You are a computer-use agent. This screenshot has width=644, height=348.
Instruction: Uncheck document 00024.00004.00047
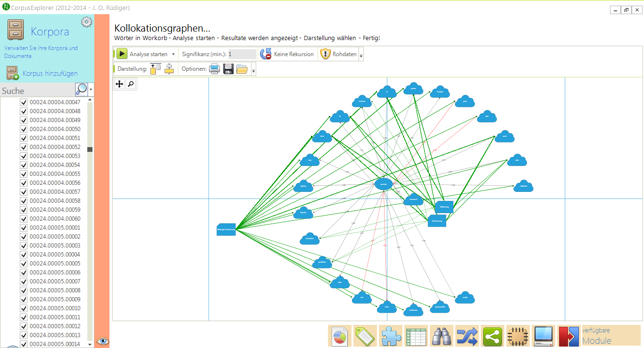pos(24,102)
